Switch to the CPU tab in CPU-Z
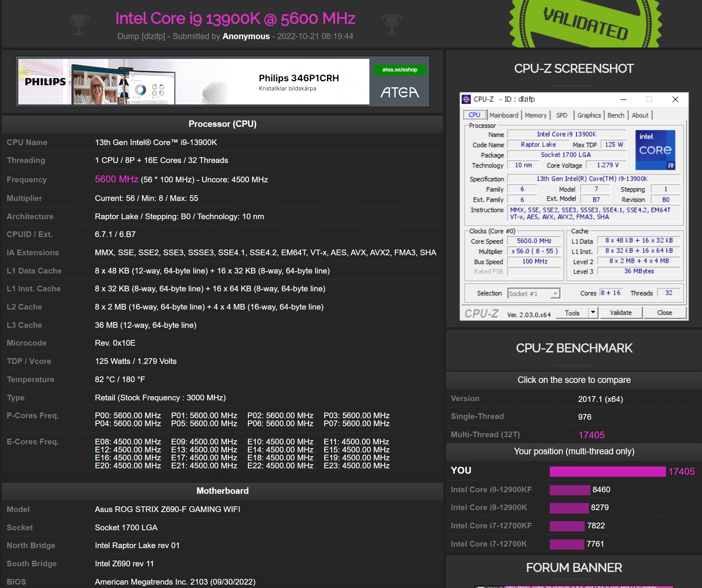This screenshot has width=702, height=588. point(474,115)
